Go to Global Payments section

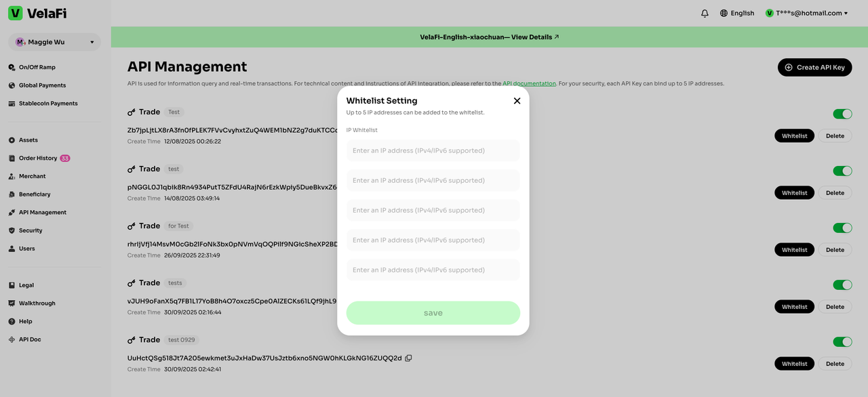point(42,85)
